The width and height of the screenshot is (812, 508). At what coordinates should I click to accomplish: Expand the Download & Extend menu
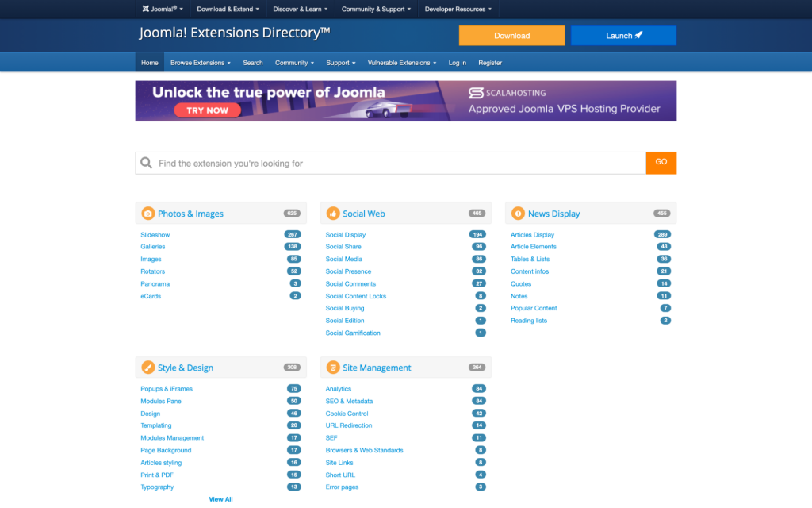(228, 9)
